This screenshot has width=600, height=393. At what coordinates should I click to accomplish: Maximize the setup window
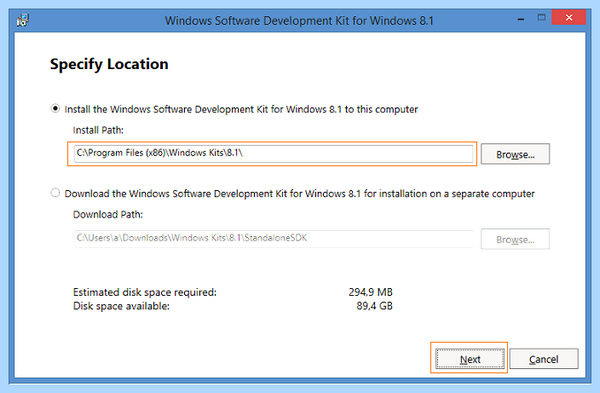541,18
